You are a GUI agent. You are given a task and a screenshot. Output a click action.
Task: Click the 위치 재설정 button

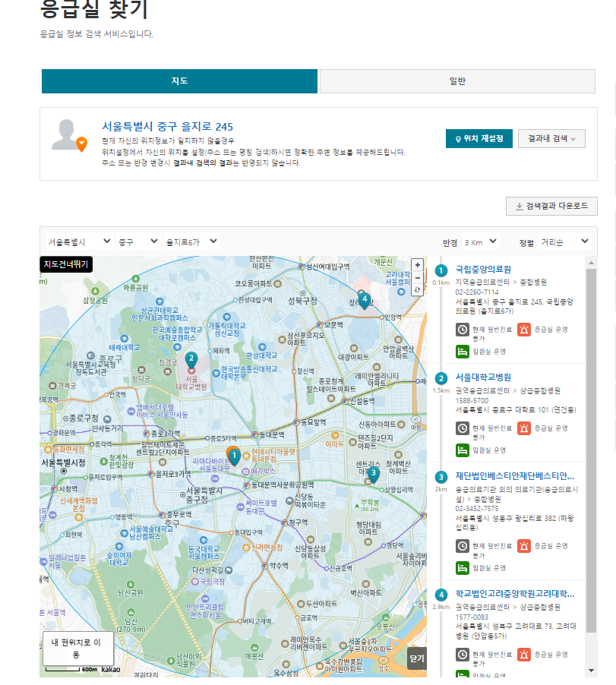479,138
